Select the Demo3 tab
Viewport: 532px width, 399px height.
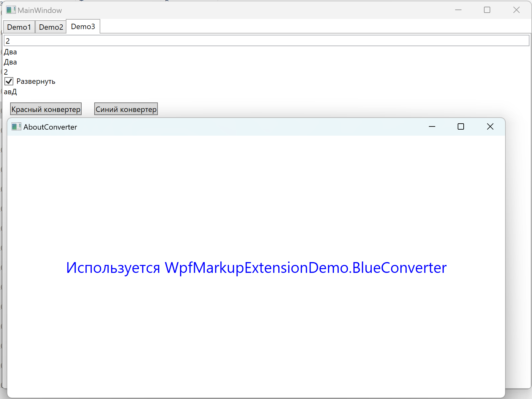pyautogui.click(x=83, y=27)
